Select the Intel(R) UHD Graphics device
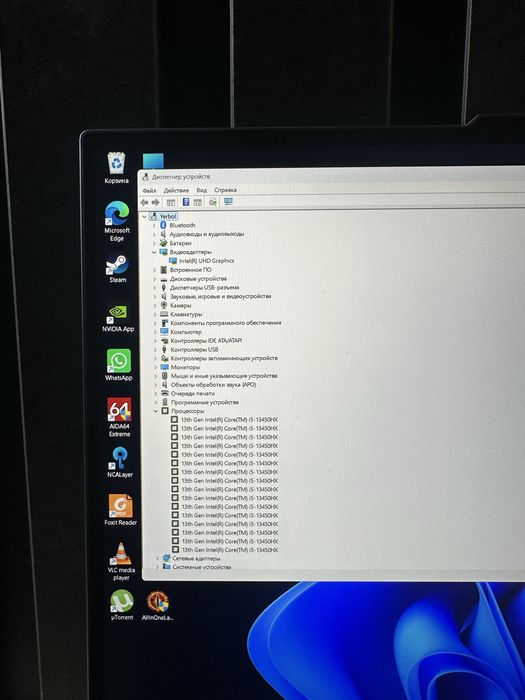Screen dimensions: 525x700 coord(207,261)
